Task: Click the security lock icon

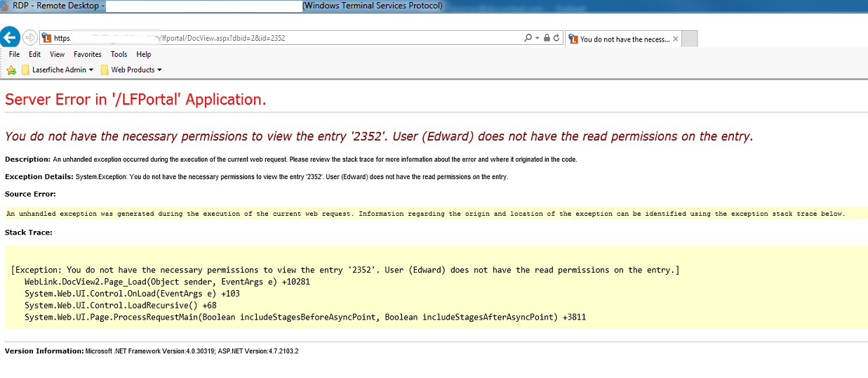Action: point(547,38)
